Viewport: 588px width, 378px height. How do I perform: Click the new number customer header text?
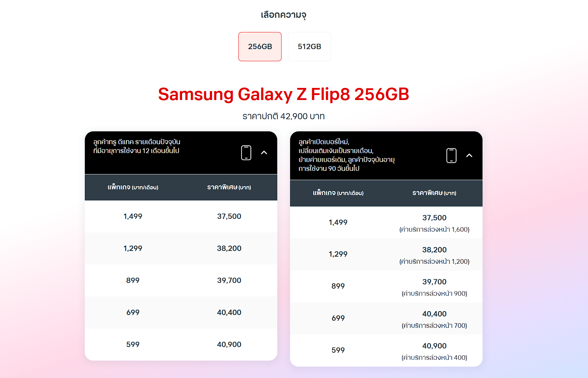pos(346,155)
